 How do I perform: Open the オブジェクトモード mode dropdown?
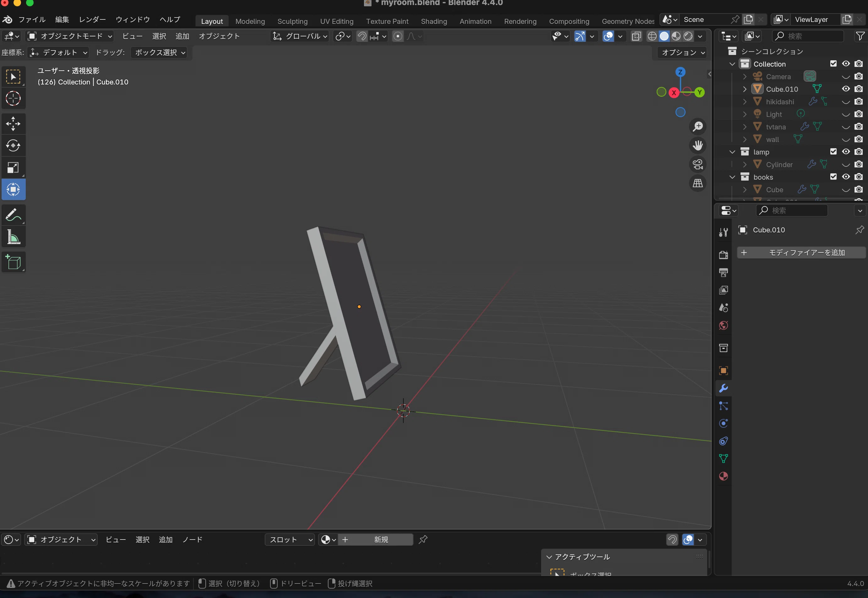[70, 36]
